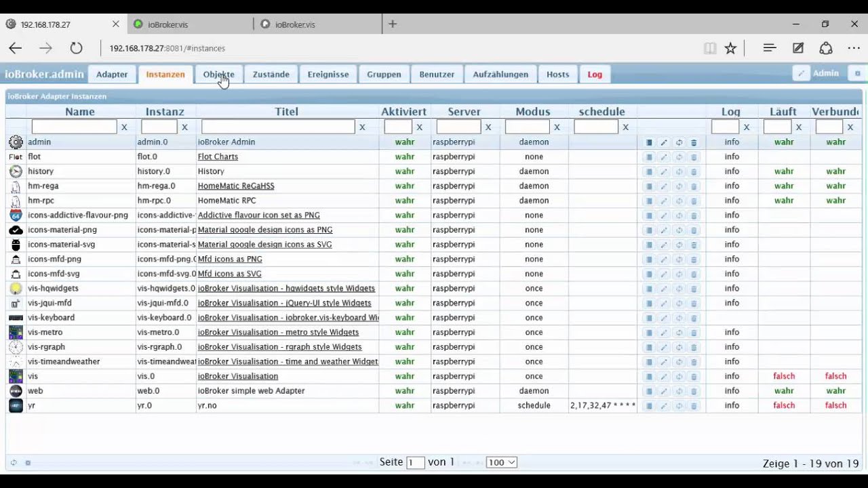Click the web note pencil icon
This screenshot has height=488, width=868.
798,48
